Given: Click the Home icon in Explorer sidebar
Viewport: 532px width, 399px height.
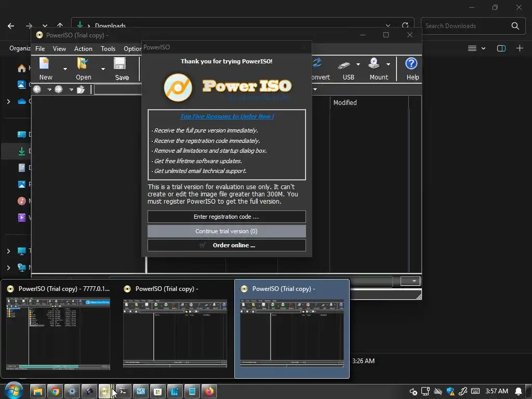Looking at the screenshot, I should tap(22, 68).
